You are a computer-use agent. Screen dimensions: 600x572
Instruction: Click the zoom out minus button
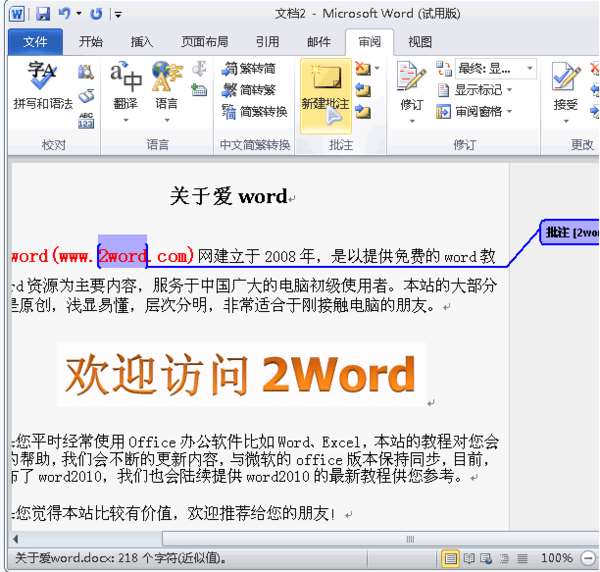click(588, 558)
